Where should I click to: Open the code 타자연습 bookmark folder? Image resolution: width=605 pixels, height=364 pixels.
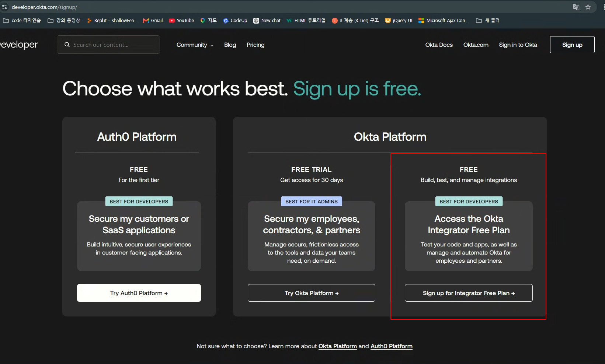coord(22,21)
